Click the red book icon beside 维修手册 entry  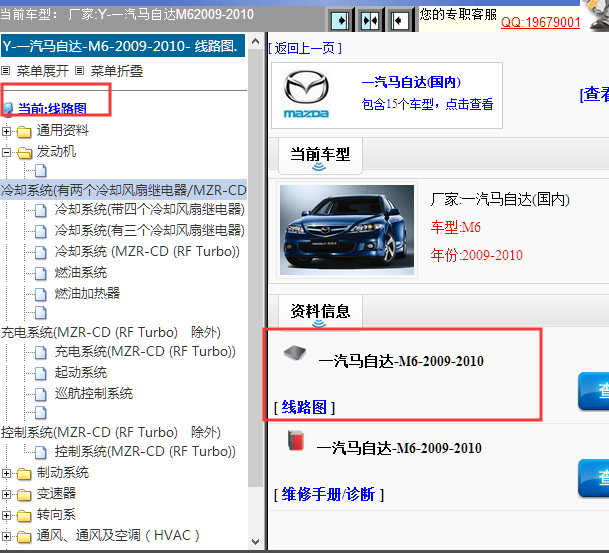pos(296,440)
